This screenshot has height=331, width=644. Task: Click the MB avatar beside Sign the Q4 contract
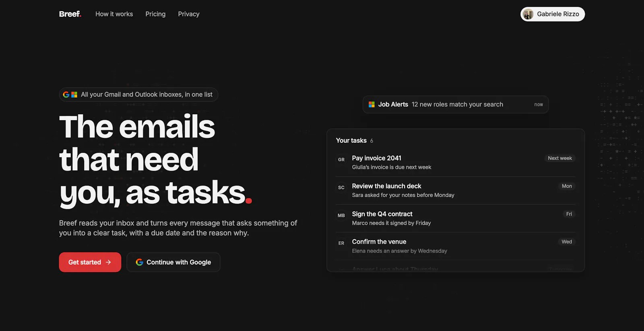[x=341, y=216]
